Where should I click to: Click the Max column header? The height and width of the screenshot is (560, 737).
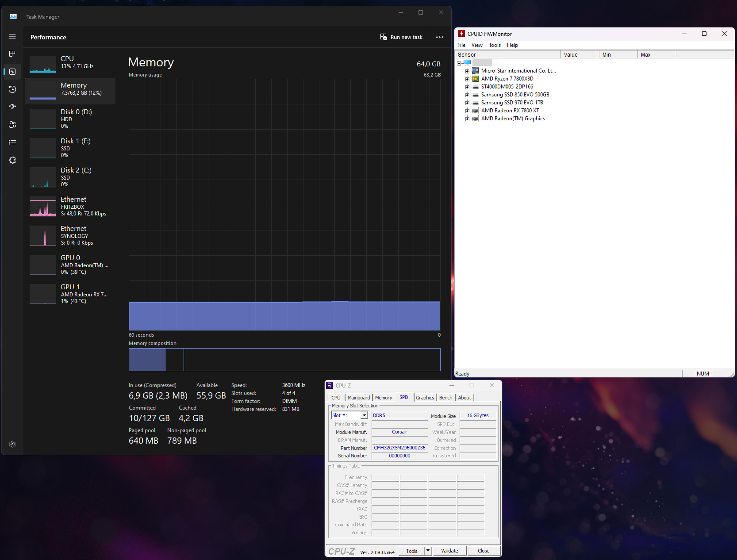[657, 54]
